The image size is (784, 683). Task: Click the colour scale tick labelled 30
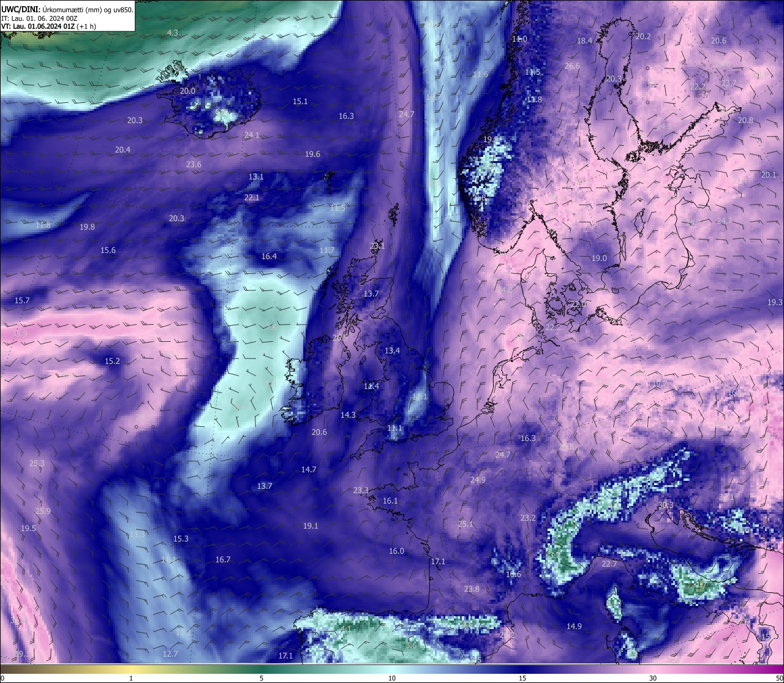click(x=653, y=678)
